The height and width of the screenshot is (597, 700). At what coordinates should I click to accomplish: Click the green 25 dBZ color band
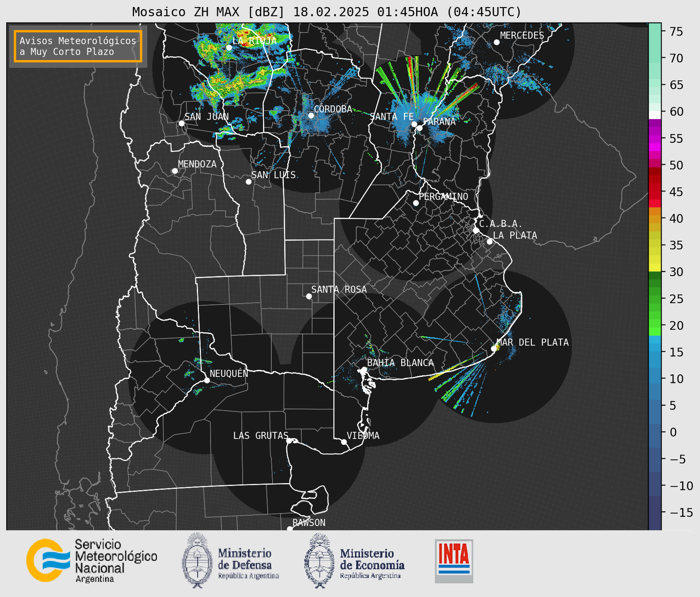tap(655, 299)
